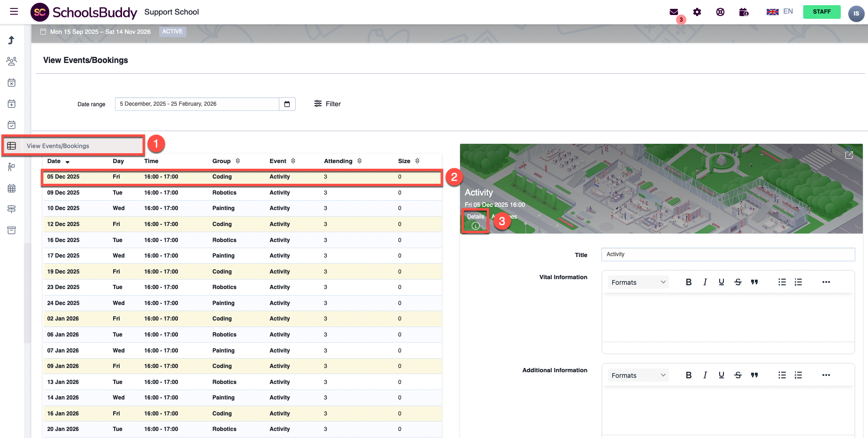Click the help lifebuoy icon

point(720,12)
